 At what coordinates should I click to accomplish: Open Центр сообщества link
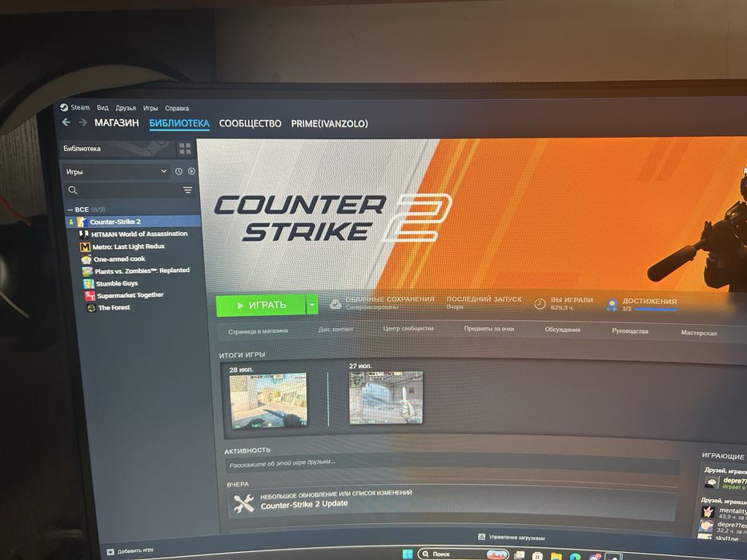tap(408, 328)
